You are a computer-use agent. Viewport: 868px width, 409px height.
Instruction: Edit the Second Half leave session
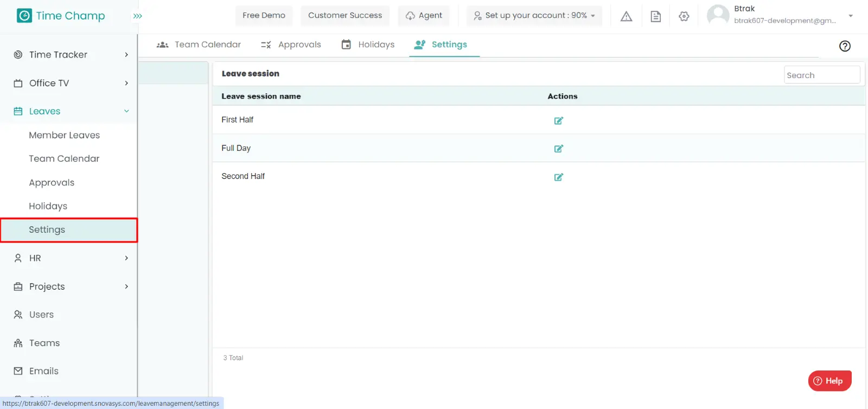click(x=558, y=177)
